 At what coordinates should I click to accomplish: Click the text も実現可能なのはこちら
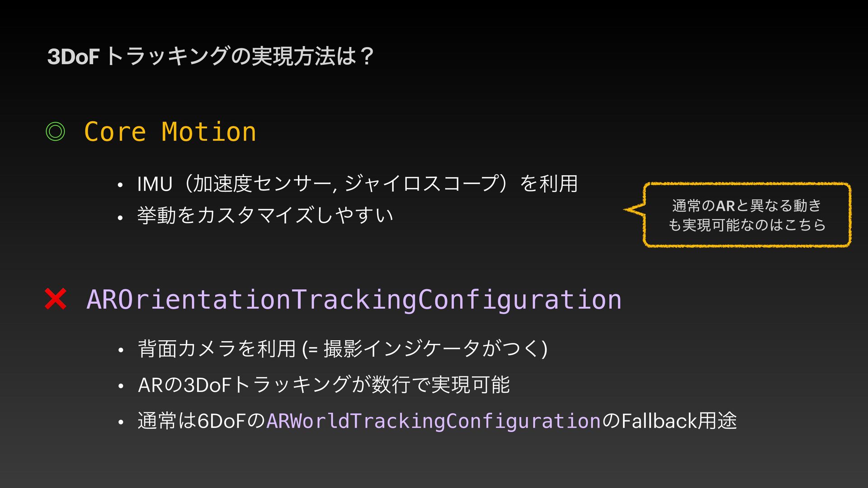click(x=747, y=225)
